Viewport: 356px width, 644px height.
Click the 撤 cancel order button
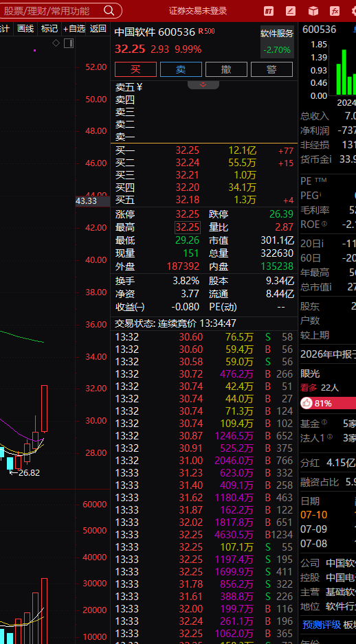click(x=227, y=69)
